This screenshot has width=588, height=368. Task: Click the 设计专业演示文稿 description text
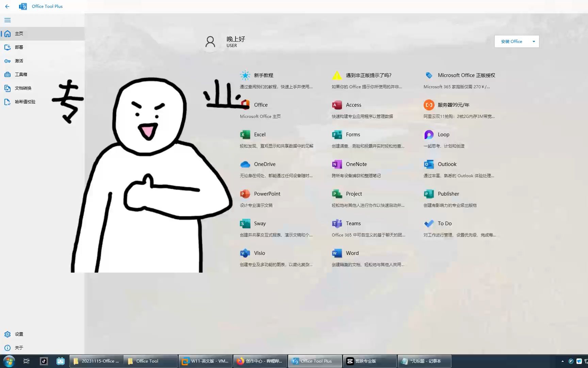click(256, 205)
